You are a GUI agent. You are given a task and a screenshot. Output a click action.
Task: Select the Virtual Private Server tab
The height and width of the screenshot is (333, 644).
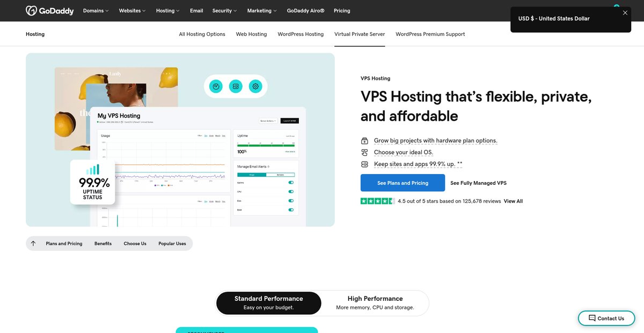tap(360, 34)
